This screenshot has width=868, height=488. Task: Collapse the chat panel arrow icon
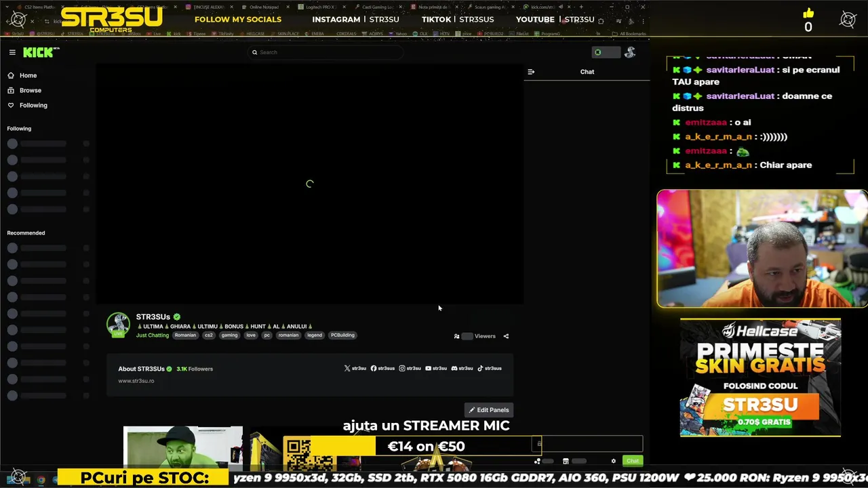pos(531,72)
